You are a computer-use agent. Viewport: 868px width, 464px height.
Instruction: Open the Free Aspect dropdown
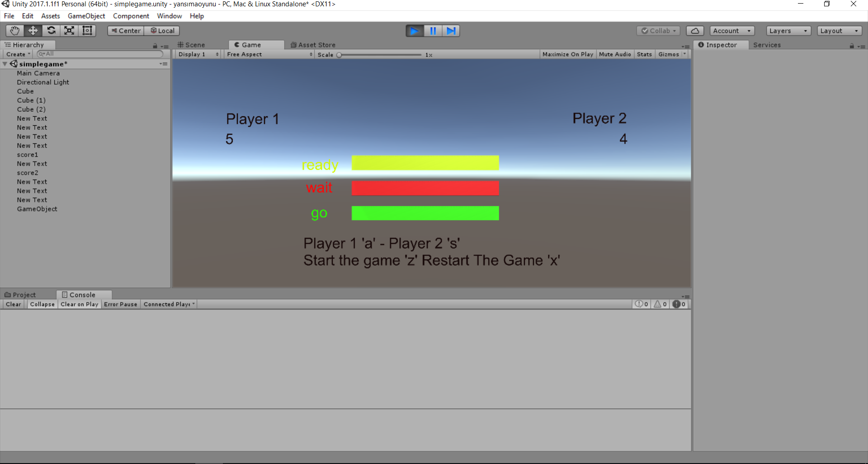269,54
